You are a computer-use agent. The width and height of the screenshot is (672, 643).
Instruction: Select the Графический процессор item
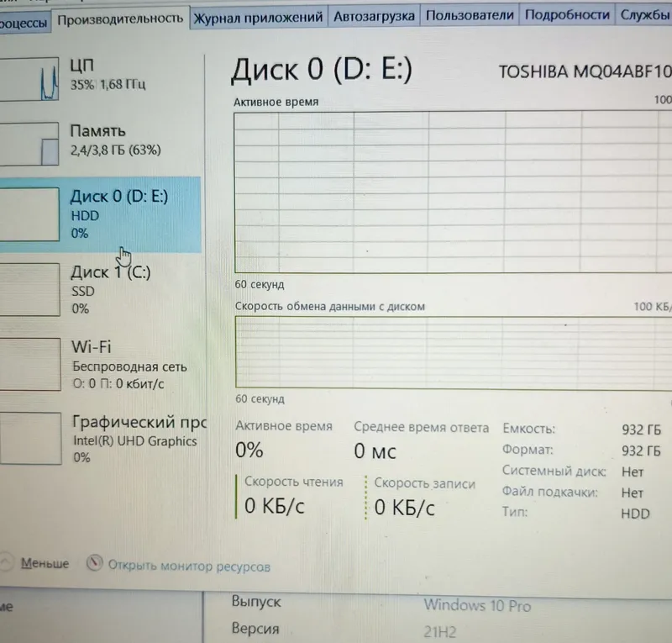[x=102, y=439]
